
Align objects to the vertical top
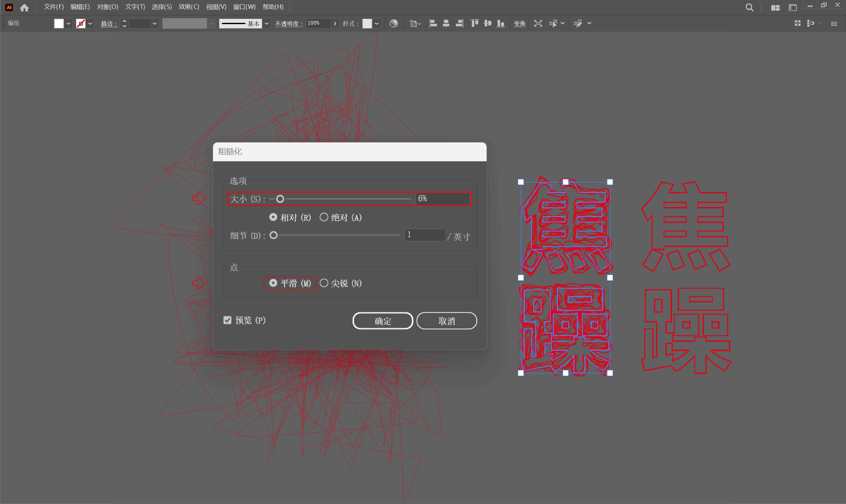[474, 23]
